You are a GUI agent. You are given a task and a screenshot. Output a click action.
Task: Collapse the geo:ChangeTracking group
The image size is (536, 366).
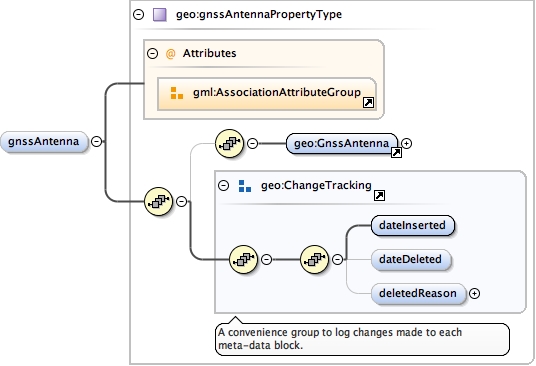(224, 186)
